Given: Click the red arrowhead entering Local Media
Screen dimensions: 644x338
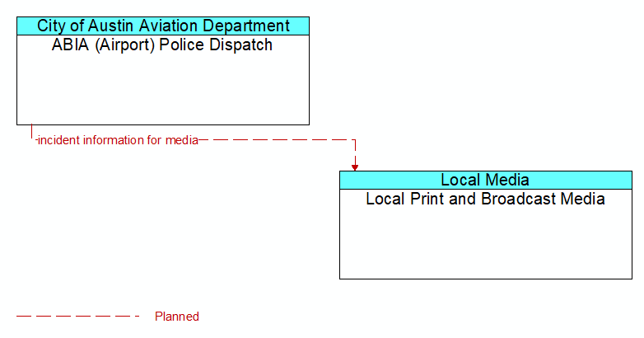Looking at the screenshot, I should point(355,167).
